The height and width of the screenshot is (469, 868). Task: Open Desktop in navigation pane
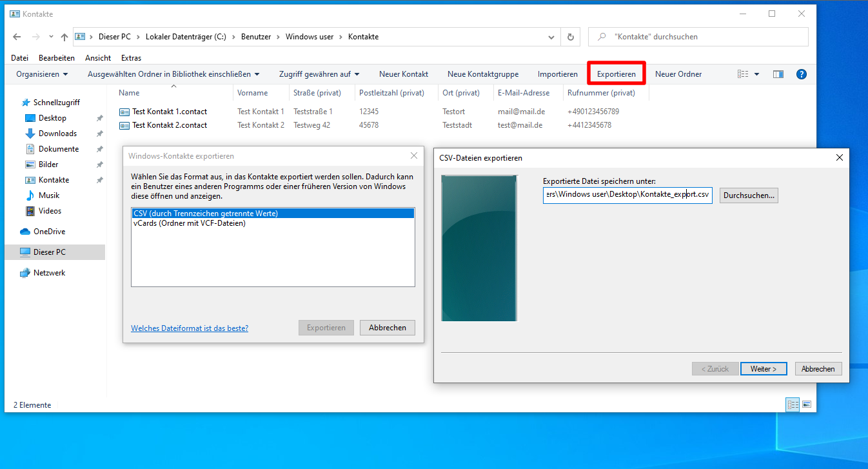point(52,118)
